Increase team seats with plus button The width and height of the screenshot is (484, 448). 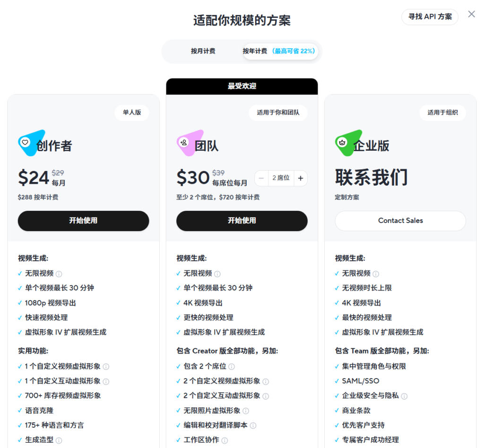pyautogui.click(x=301, y=178)
